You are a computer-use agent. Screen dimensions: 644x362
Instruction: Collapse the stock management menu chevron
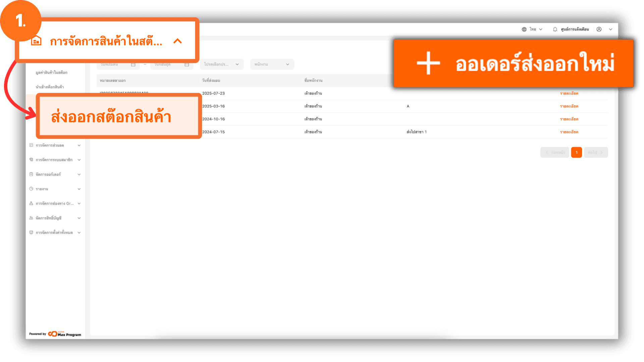177,41
